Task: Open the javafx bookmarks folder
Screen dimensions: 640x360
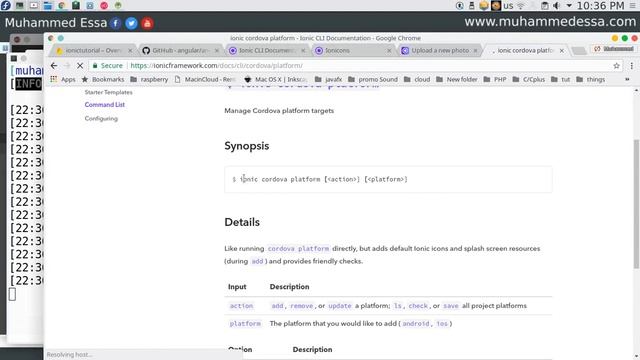Action: click(328, 79)
